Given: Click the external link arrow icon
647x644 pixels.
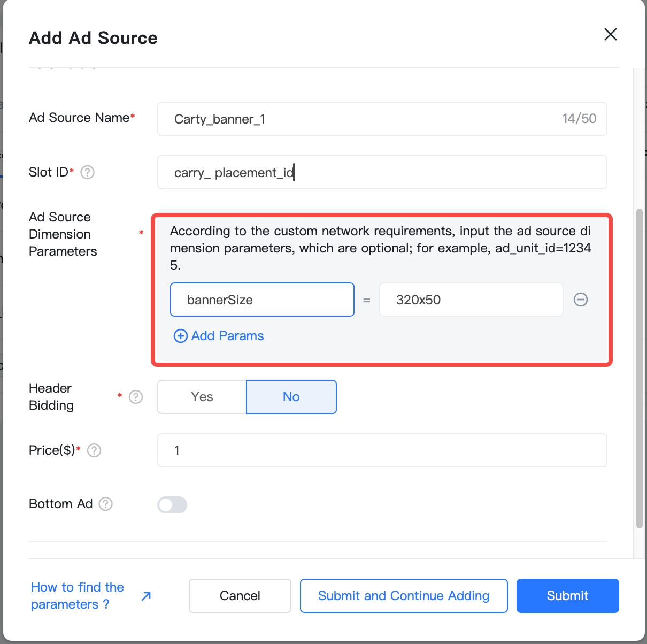Looking at the screenshot, I should (146, 596).
